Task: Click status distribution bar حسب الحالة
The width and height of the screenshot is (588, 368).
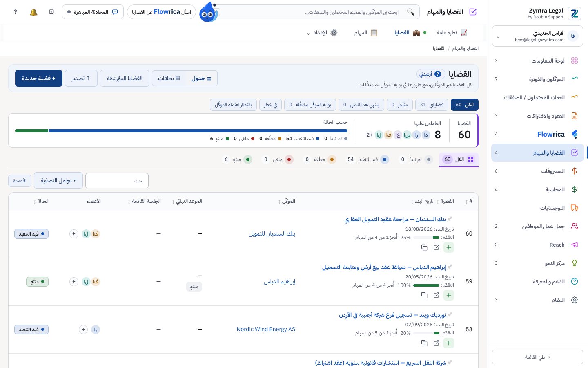Action: (x=181, y=131)
